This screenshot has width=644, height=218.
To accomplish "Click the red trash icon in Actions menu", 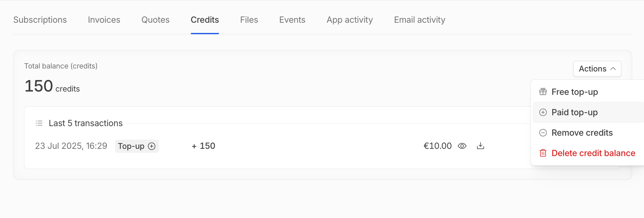I will 543,153.
